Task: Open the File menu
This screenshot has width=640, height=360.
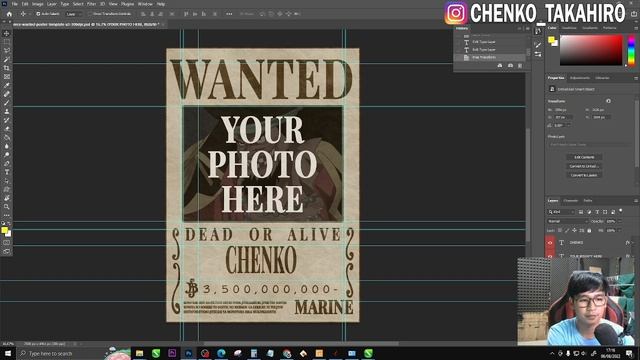Action: pos(15,4)
